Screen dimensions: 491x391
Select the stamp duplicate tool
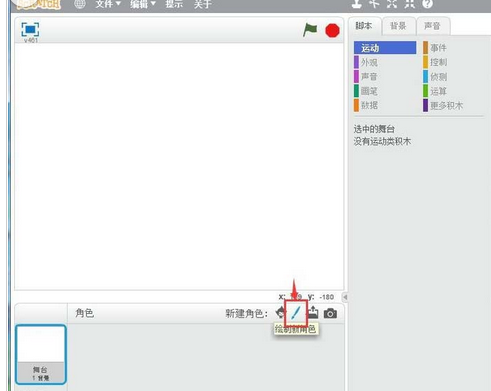point(357,4)
